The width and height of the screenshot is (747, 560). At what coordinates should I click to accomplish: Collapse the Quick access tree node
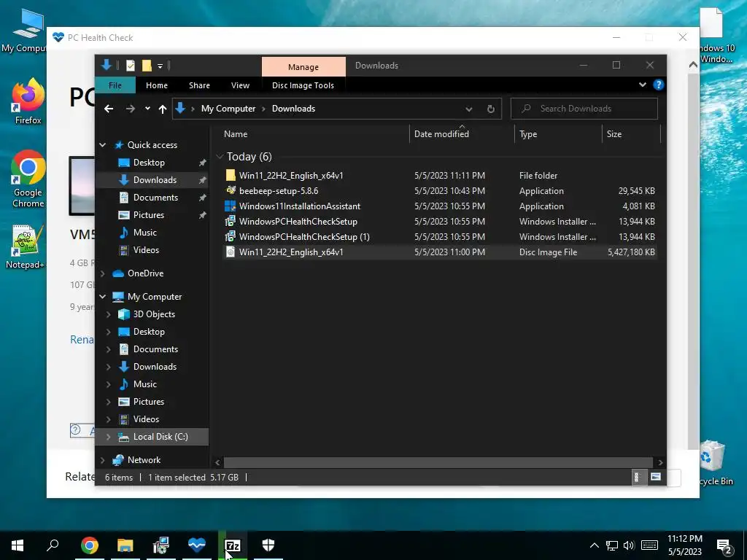click(x=102, y=145)
